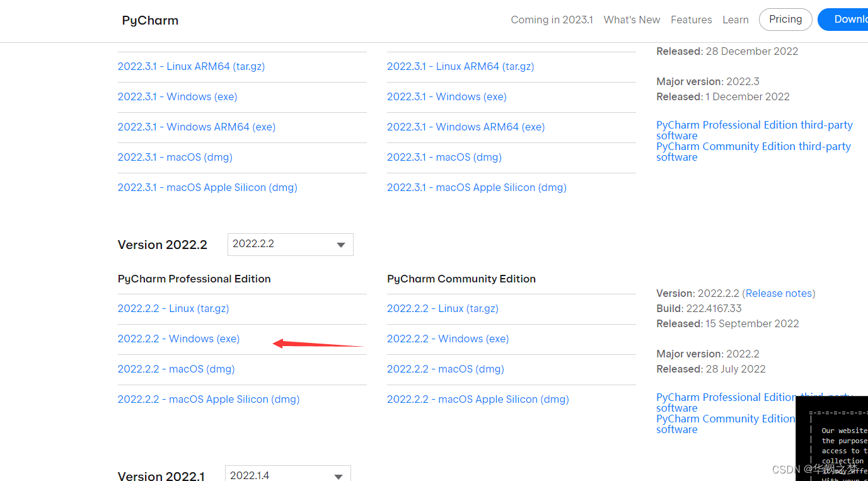Screen dimensions: 868x481
Task: Click the black cookie notice popup
Action: click(832, 438)
